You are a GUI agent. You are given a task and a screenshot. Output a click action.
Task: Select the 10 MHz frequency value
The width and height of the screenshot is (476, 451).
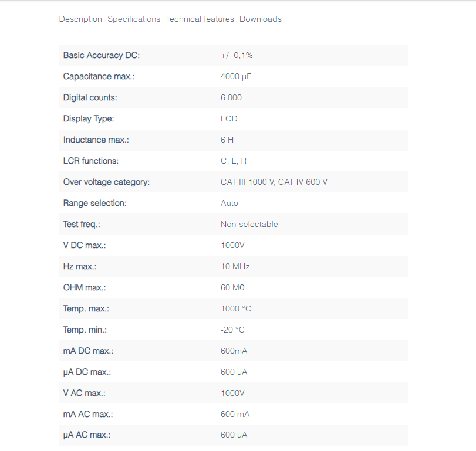pyautogui.click(x=235, y=267)
